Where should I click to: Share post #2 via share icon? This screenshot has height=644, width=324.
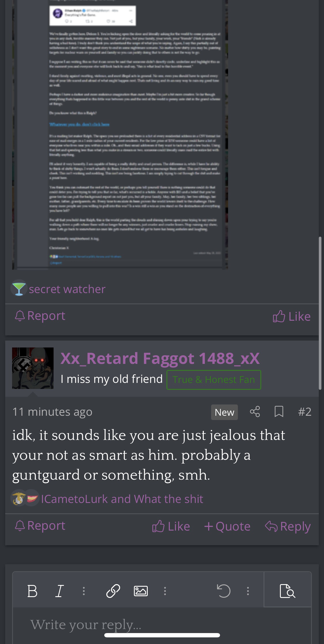tap(255, 412)
